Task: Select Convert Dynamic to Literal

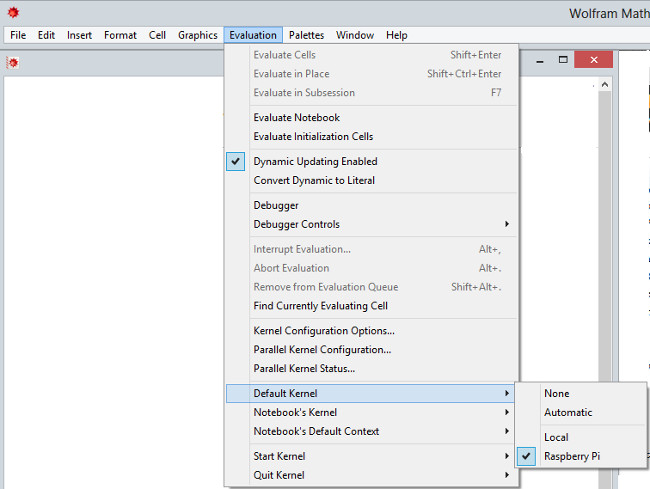Action: pyautogui.click(x=314, y=180)
